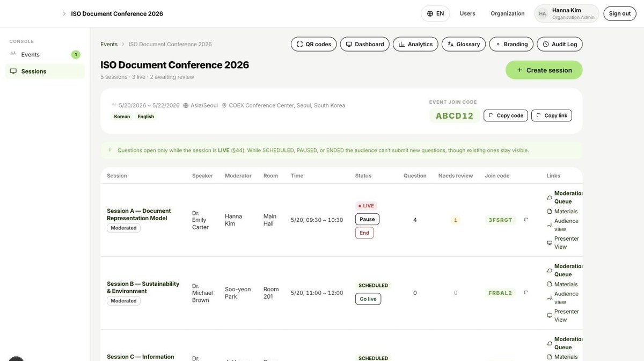Click the Asia/Seoul timezone text
The height and width of the screenshot is (361, 644).
[204, 105]
